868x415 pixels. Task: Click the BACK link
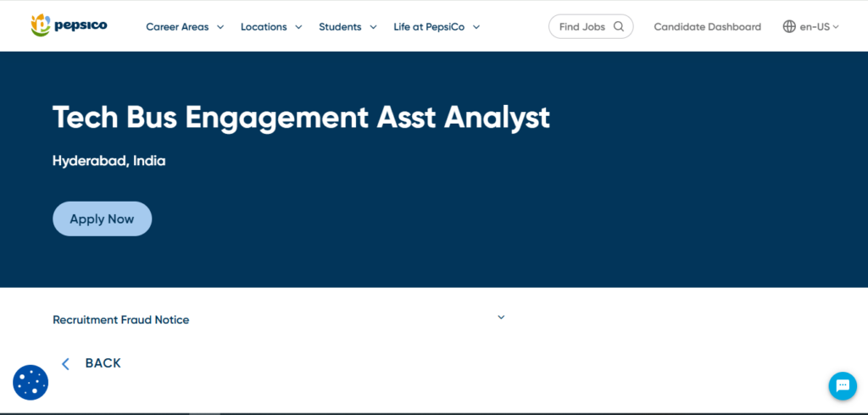(x=103, y=363)
